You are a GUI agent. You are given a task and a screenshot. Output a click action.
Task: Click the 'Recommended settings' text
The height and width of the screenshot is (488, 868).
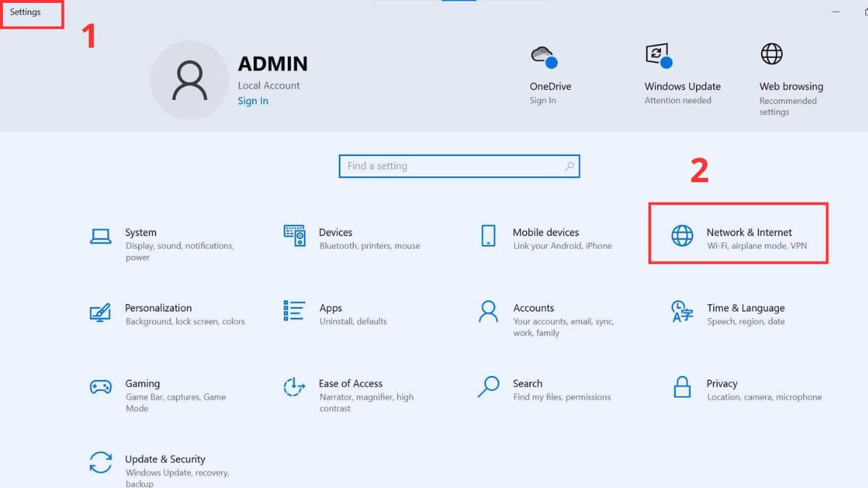[788, 106]
